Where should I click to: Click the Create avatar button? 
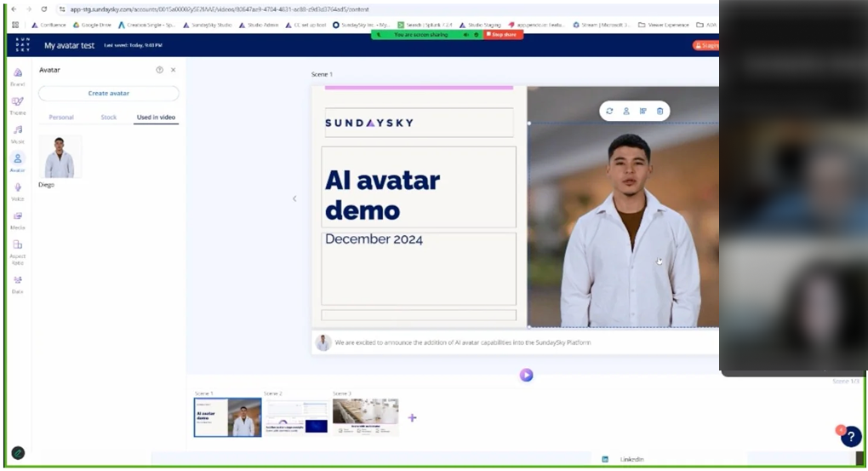tap(109, 93)
